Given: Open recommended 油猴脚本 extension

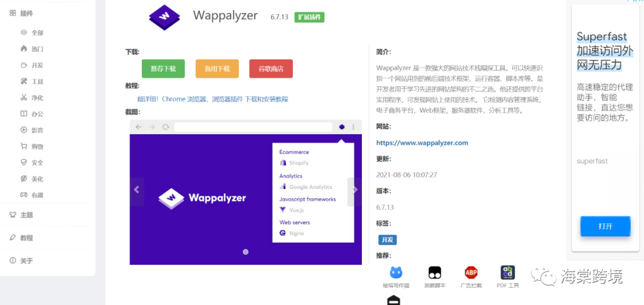Looking at the screenshot, I should pyautogui.click(x=435, y=276).
